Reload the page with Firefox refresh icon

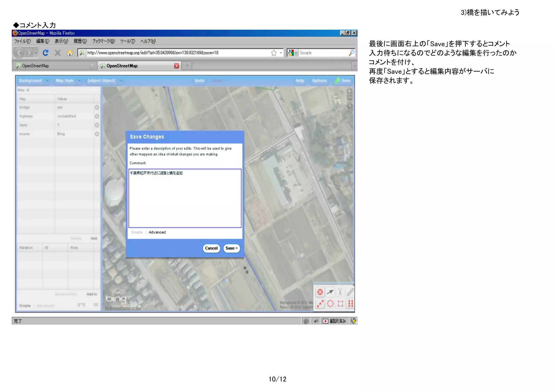pos(46,53)
